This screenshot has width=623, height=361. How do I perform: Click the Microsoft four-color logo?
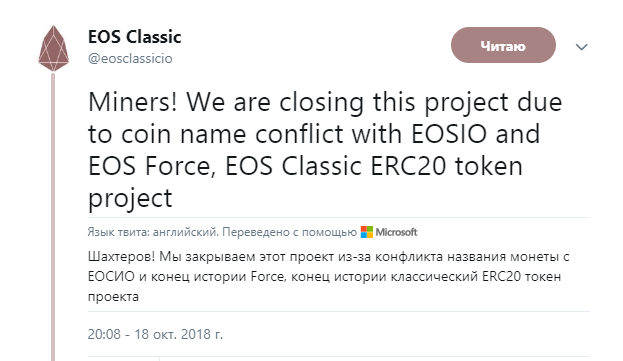[x=367, y=232]
